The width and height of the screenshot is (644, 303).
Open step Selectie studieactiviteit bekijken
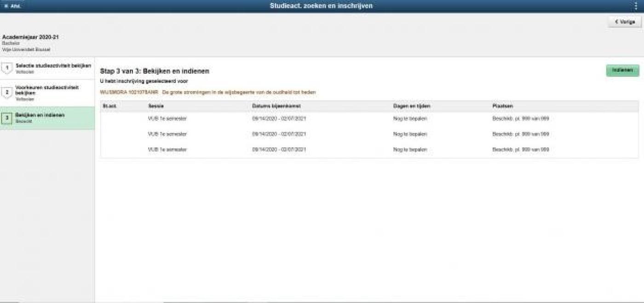click(47, 68)
